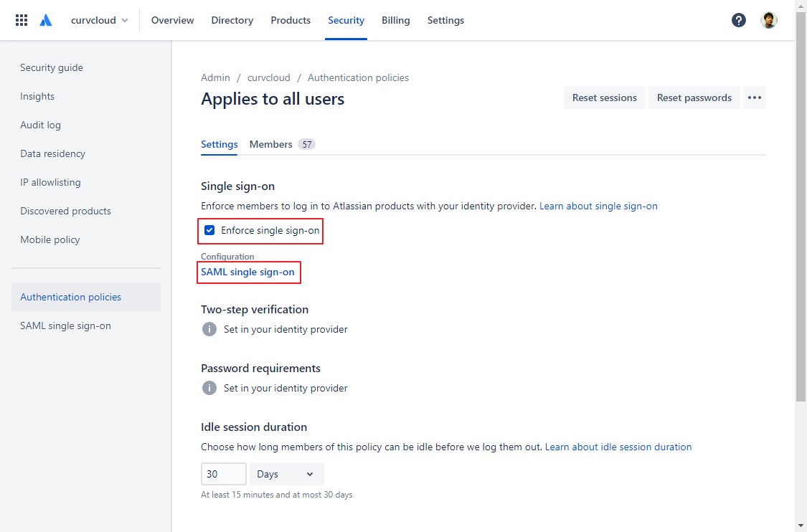Screen dimensions: 807x532
Task: Open the Settings menu in top navigation
Action: tap(445, 20)
